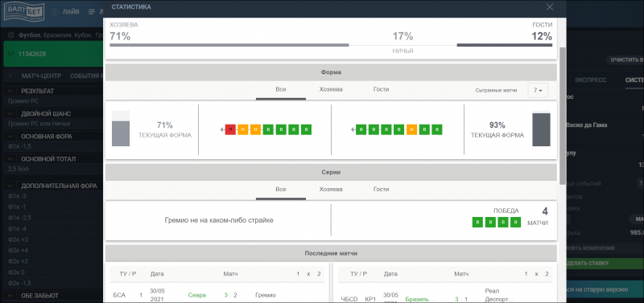This screenshot has height=303, width=644.
Task: Click the Гремио team name in last matches
Action: 266,295
